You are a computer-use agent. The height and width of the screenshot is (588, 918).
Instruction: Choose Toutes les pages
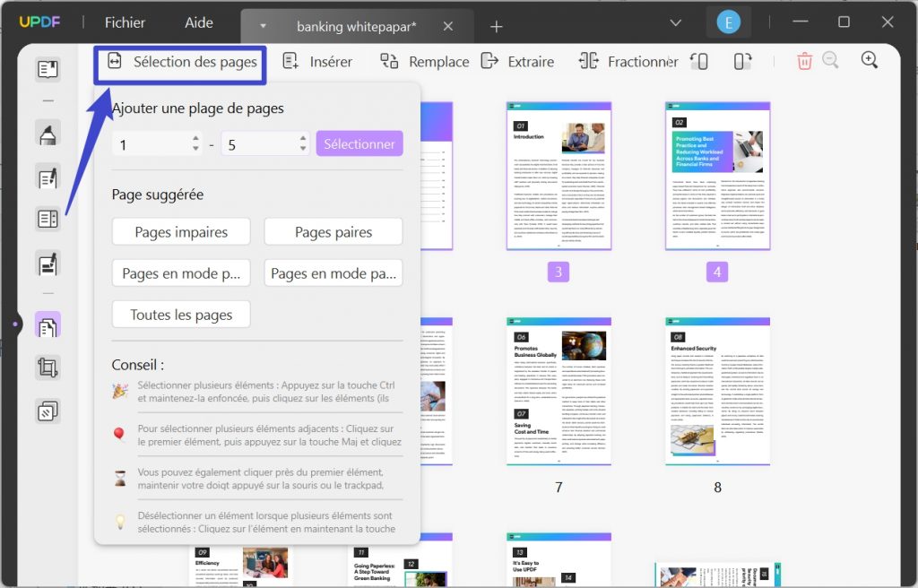pyautogui.click(x=180, y=315)
